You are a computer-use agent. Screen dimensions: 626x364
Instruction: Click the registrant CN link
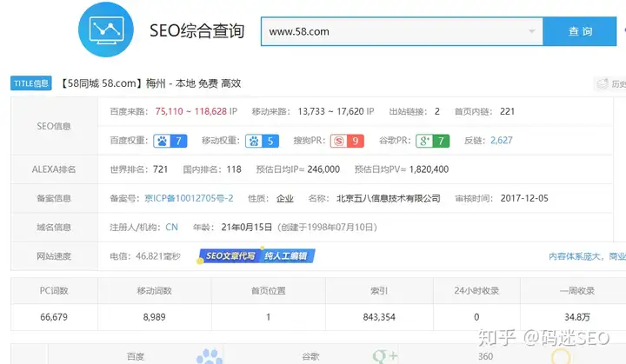pos(171,227)
